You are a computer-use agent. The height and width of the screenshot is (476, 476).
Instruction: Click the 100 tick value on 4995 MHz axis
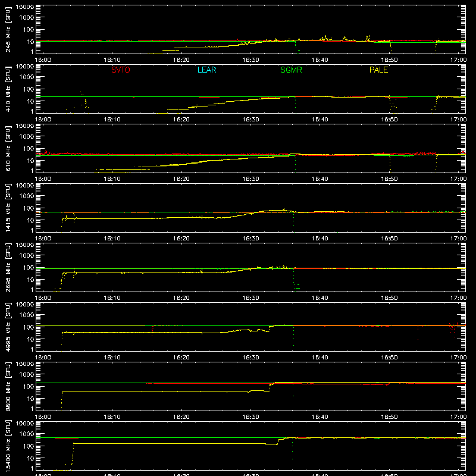[x=29, y=327]
